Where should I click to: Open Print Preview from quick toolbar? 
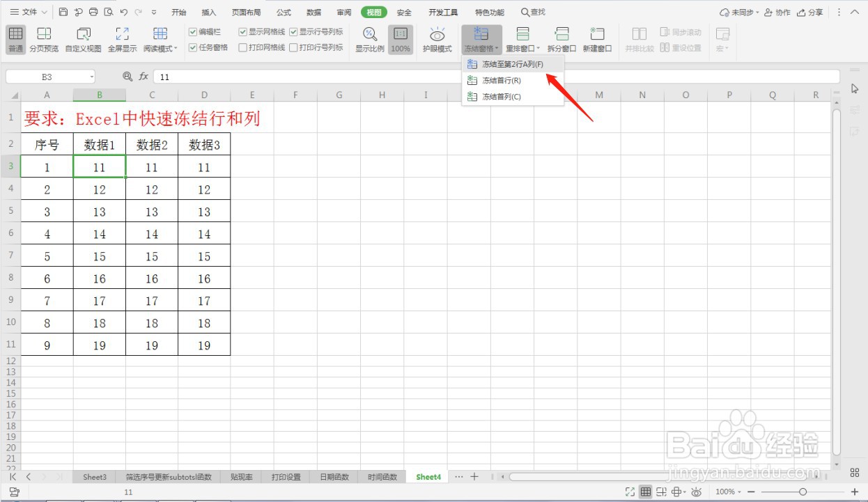108,12
